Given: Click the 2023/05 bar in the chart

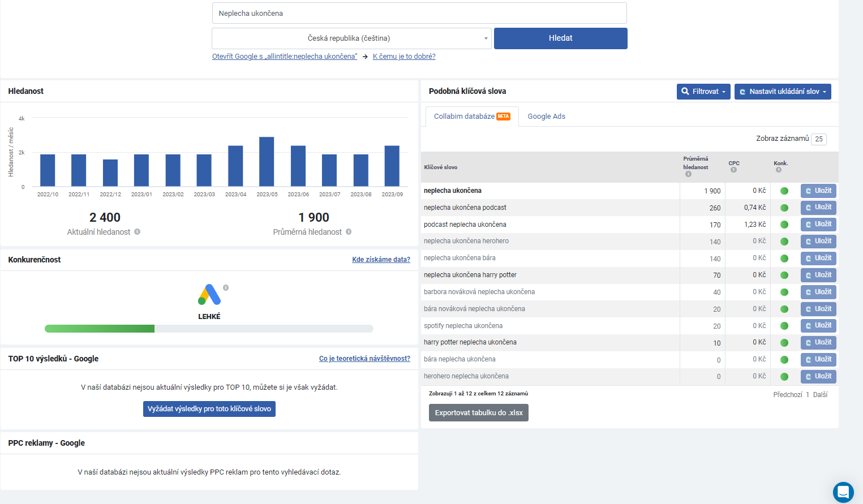Looking at the screenshot, I should point(267,162).
